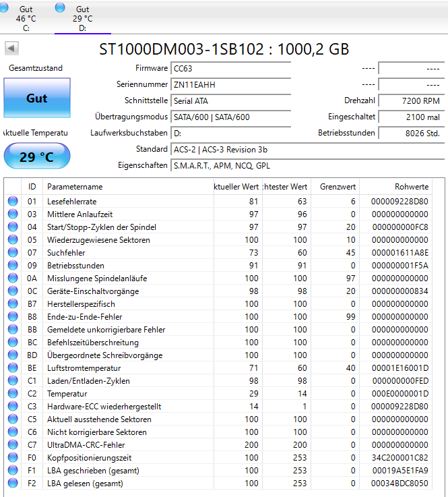Click raw value 00034BDC8050
The height and width of the screenshot is (497, 448).
399,484
